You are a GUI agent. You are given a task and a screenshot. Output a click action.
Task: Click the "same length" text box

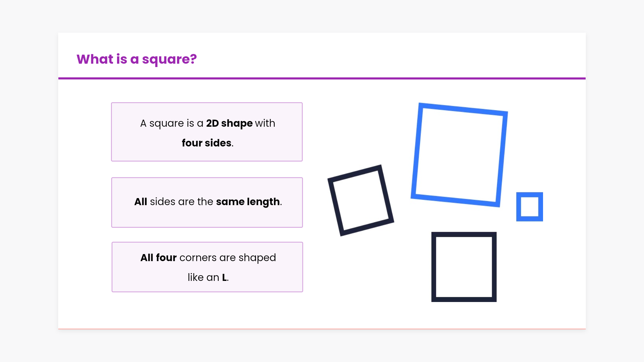tap(207, 202)
